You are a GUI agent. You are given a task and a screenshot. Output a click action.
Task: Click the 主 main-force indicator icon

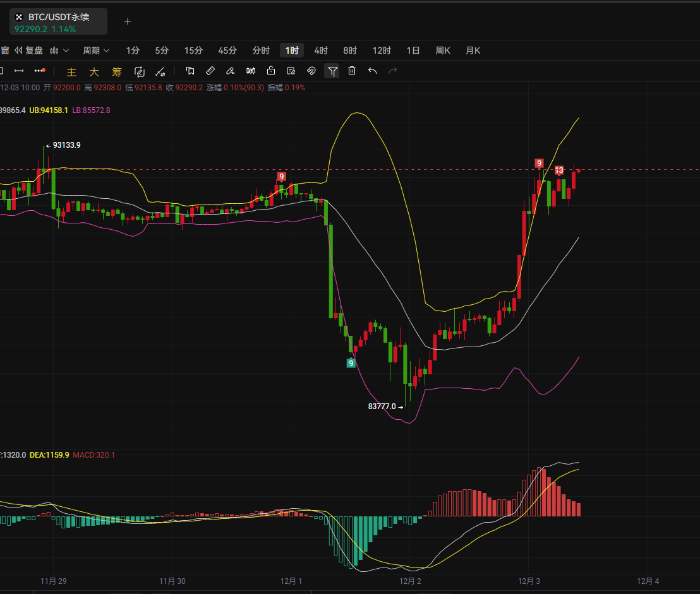71,71
